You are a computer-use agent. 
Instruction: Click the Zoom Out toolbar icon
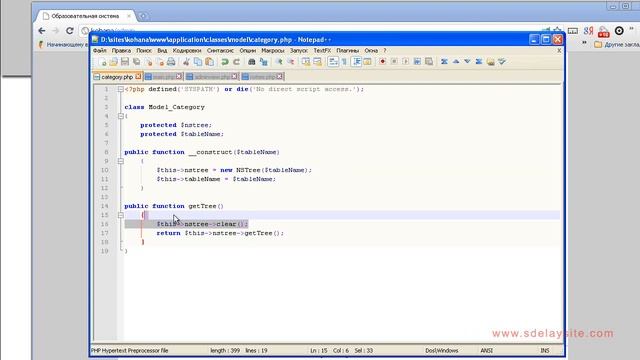(x=291, y=62)
